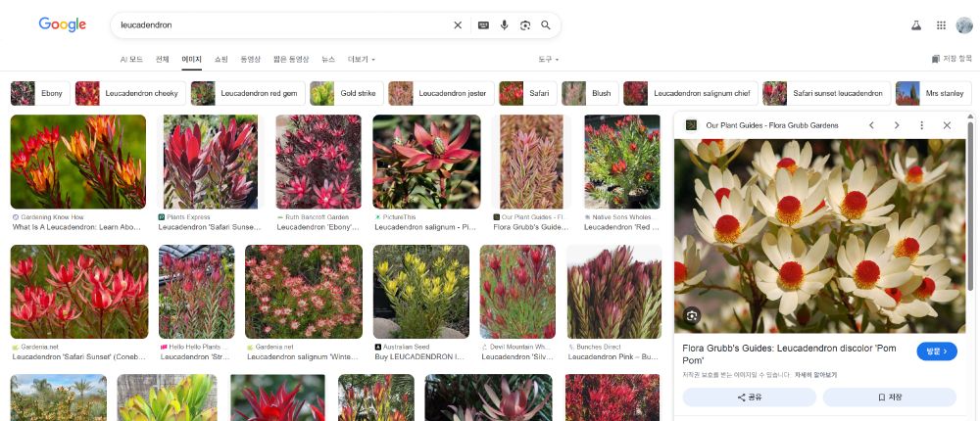This screenshot has height=421, width=980.
Task: Open 저장 항목 saved items link
Action: coord(952,59)
